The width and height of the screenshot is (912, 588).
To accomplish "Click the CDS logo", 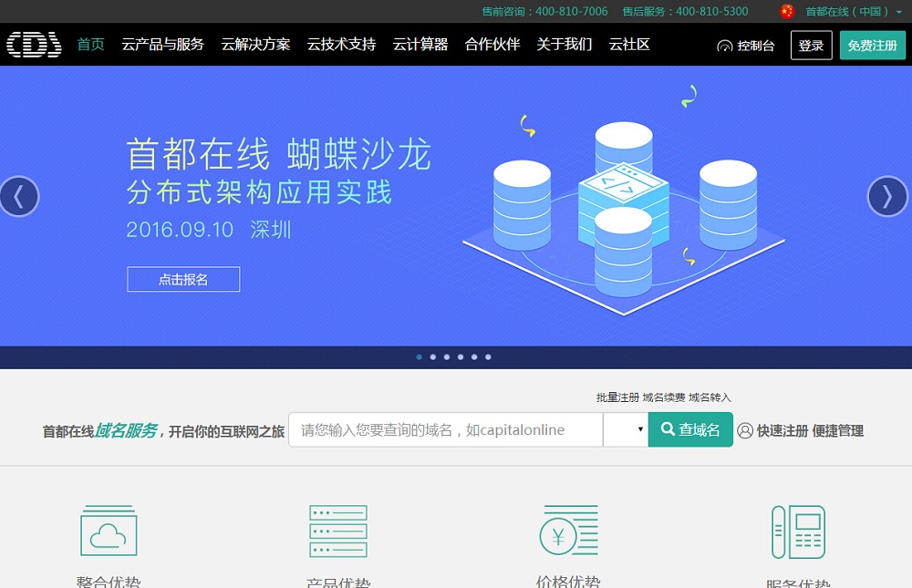I will pos(34,45).
